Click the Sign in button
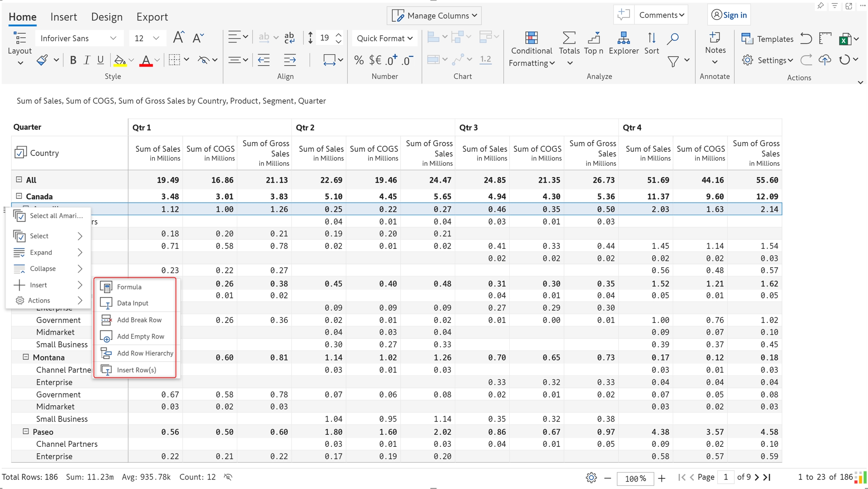The image size is (868, 489). (729, 15)
